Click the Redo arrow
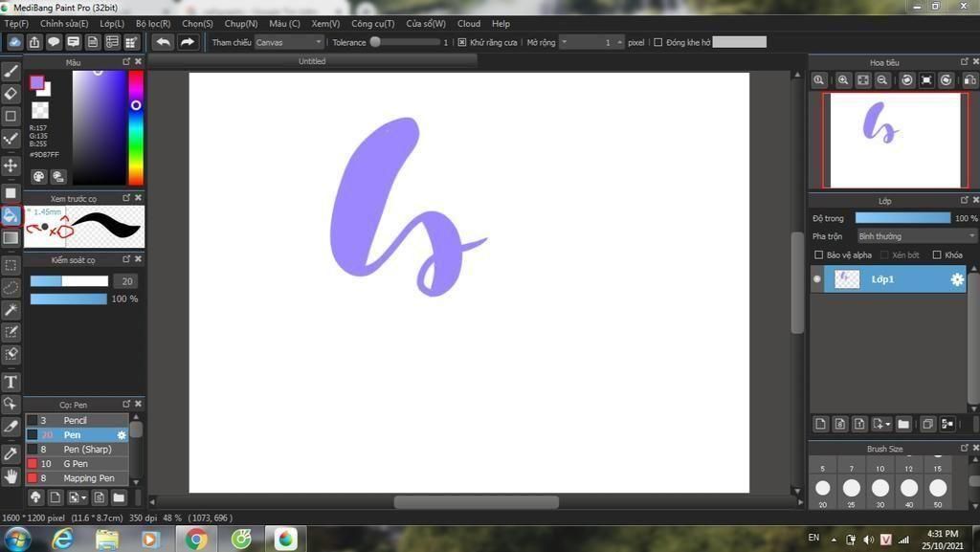The image size is (980, 552). click(187, 42)
